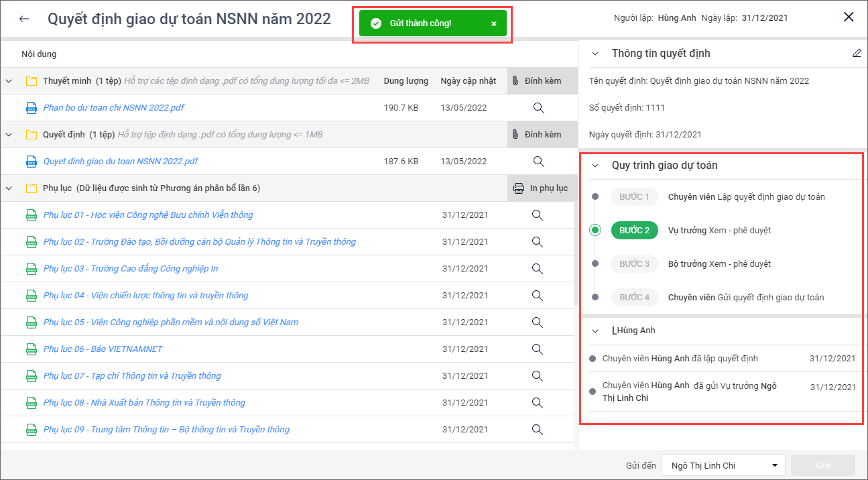Edit decision info with the pencil icon
The width and height of the screenshot is (868, 480).
(x=856, y=54)
